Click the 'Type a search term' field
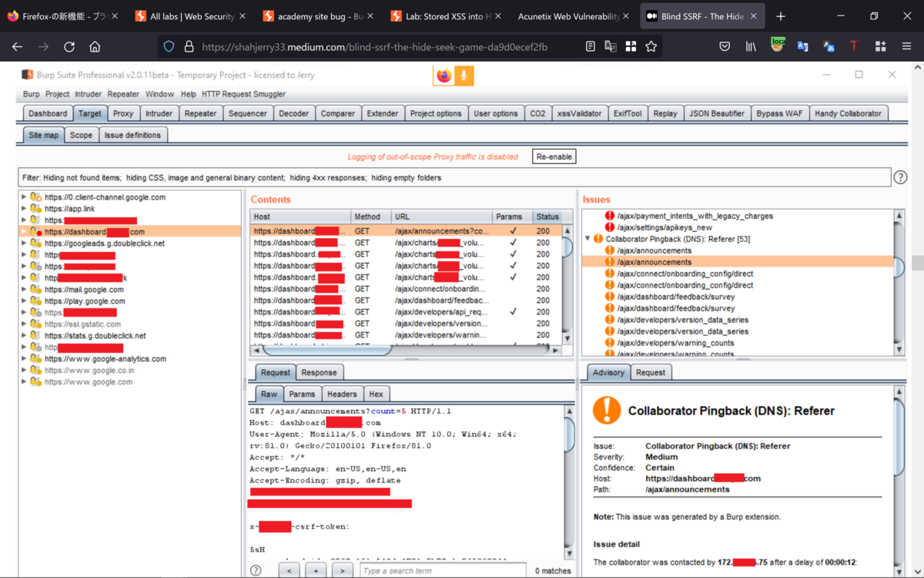This screenshot has width=924, height=578. pyautogui.click(x=444, y=570)
